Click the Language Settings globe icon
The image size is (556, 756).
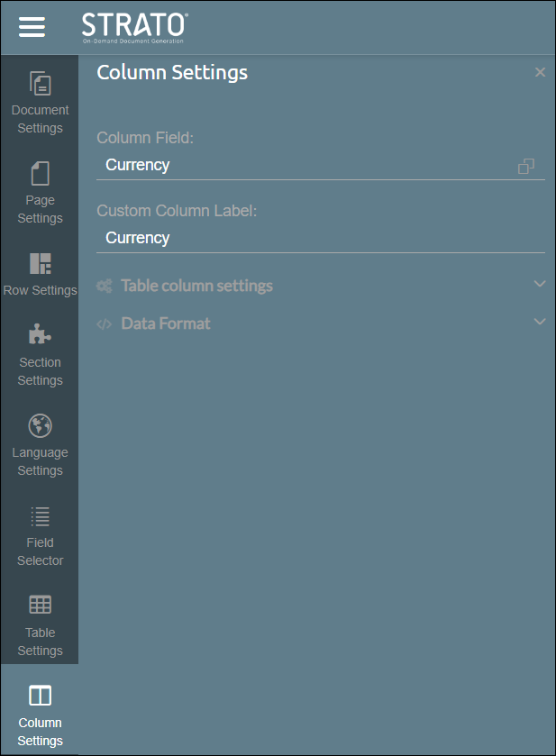[x=41, y=425]
